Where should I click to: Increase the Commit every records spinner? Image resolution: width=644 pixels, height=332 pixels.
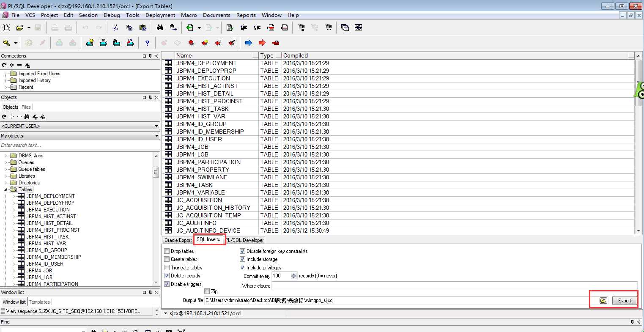[294, 274]
